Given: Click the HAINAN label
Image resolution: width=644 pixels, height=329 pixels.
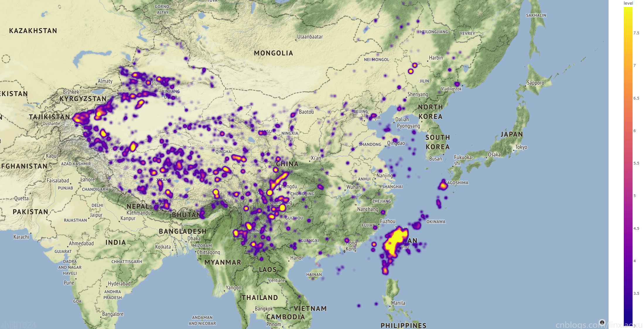Looking at the screenshot, I should tap(314, 275).
